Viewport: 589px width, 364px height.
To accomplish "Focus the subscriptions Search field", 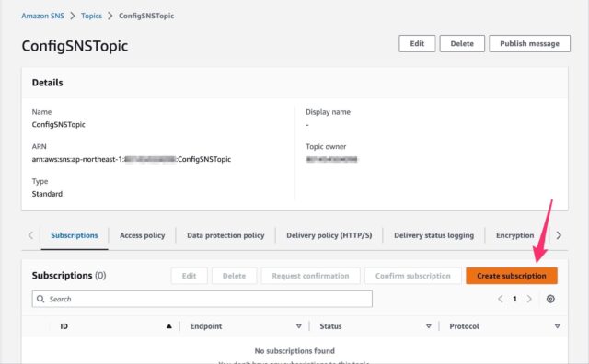I will [x=202, y=299].
